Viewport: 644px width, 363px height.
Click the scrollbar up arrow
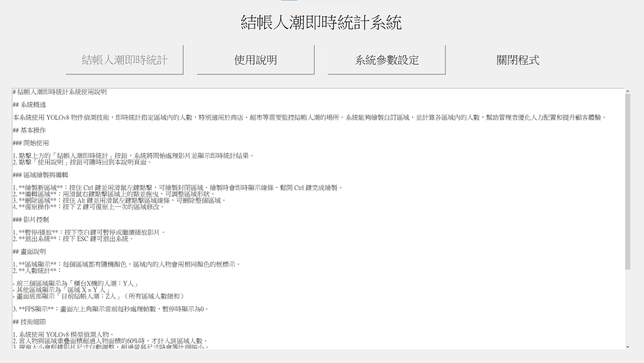point(628,91)
